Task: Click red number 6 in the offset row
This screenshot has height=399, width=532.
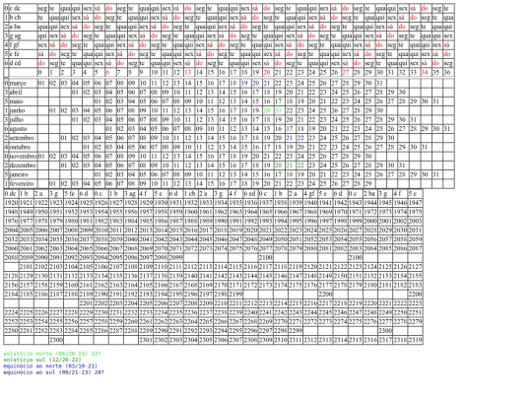Action: 107,72
